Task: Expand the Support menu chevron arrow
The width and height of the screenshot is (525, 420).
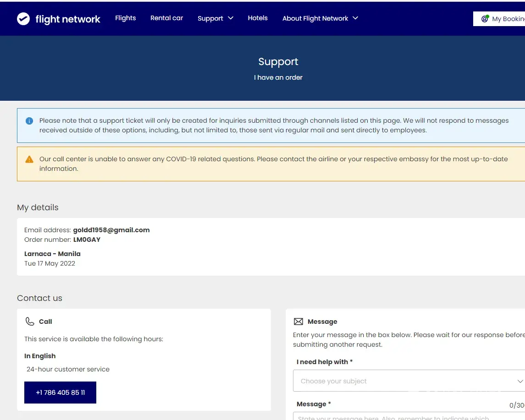Action: [231, 18]
